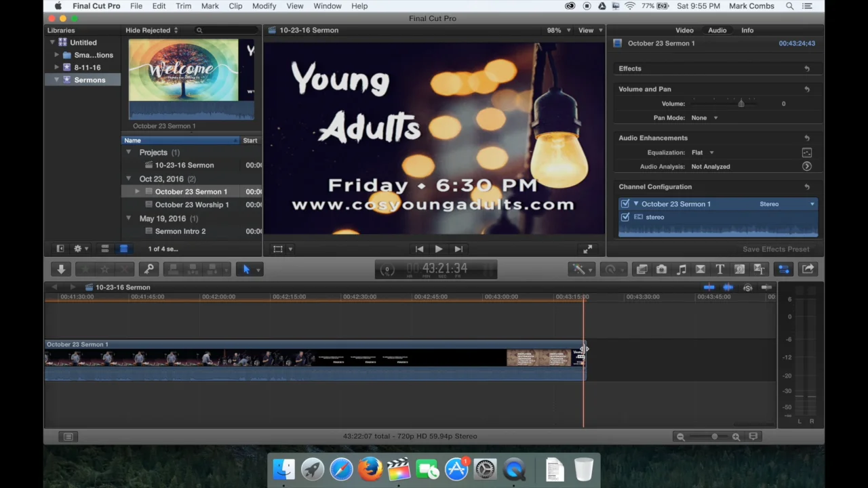Open the timeline index button
This screenshot has height=488, width=868.
tap(68, 436)
